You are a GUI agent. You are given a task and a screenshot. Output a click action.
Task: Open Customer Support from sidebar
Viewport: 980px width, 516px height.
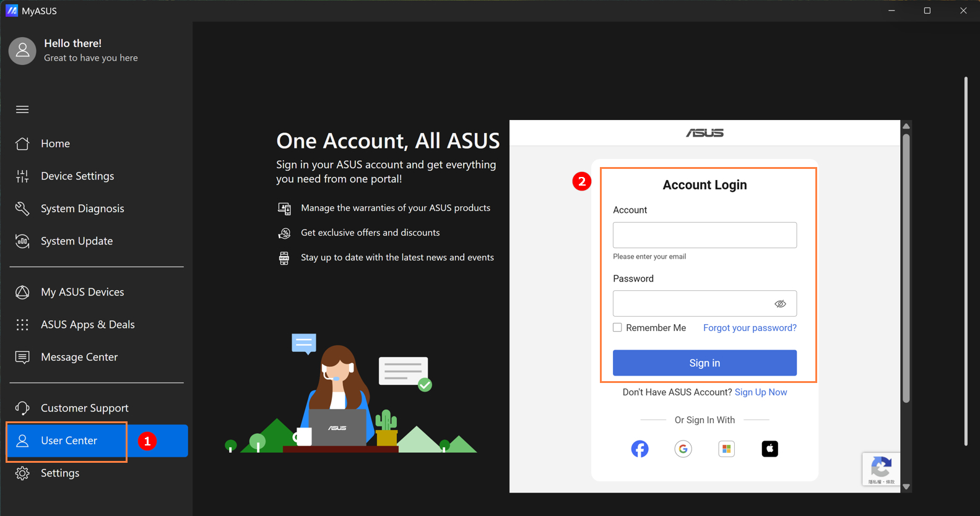[84, 408]
